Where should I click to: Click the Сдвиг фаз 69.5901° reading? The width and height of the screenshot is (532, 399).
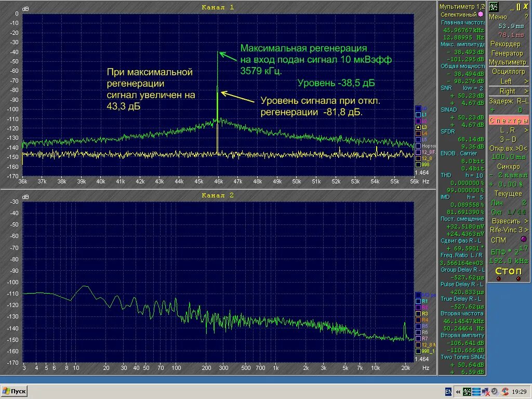(465, 248)
